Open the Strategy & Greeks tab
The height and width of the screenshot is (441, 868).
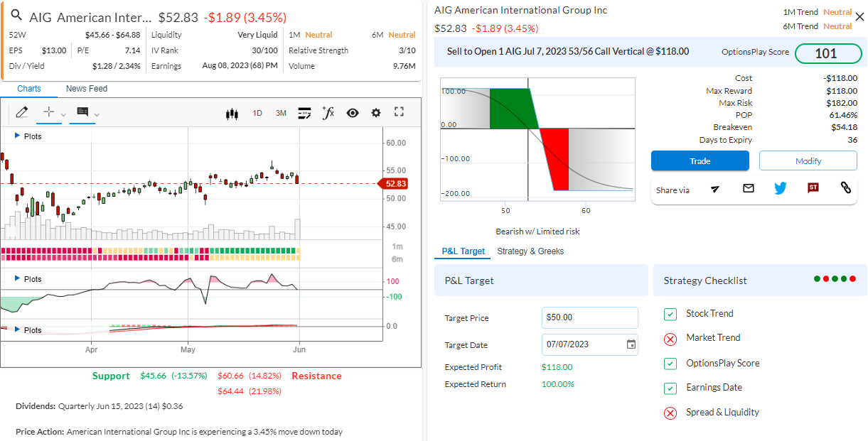coord(530,251)
